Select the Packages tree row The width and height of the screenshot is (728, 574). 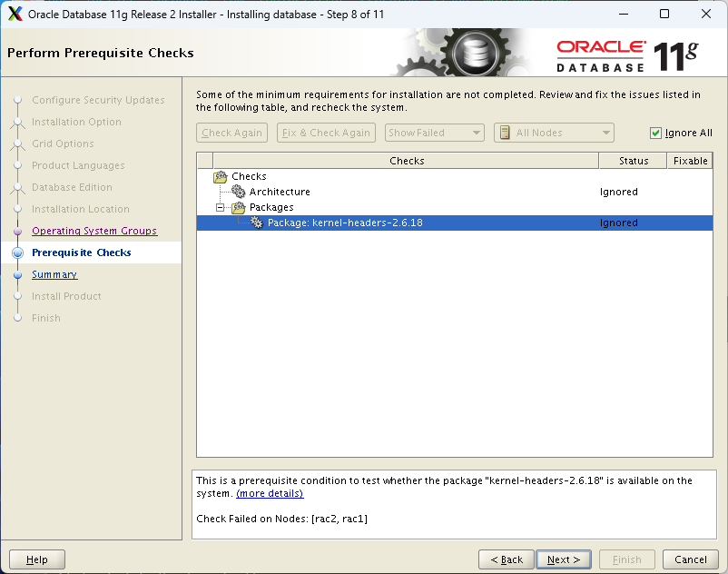(455, 207)
